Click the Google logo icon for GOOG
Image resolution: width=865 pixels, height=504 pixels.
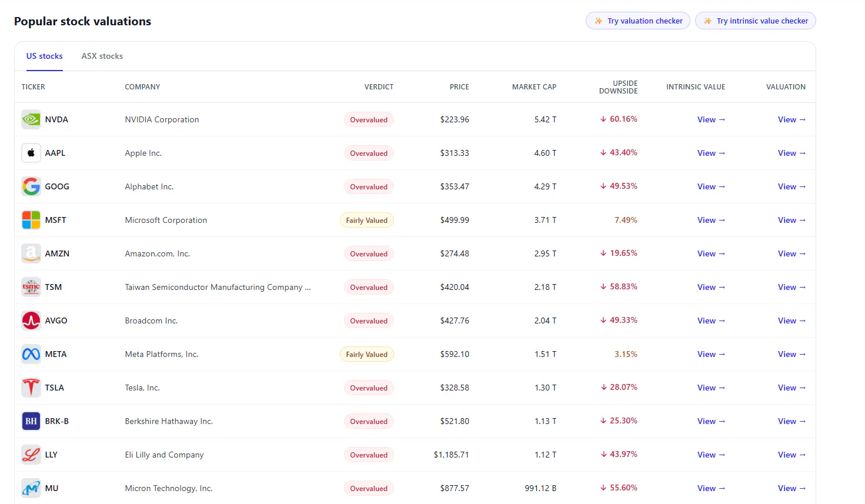pyautogui.click(x=31, y=186)
